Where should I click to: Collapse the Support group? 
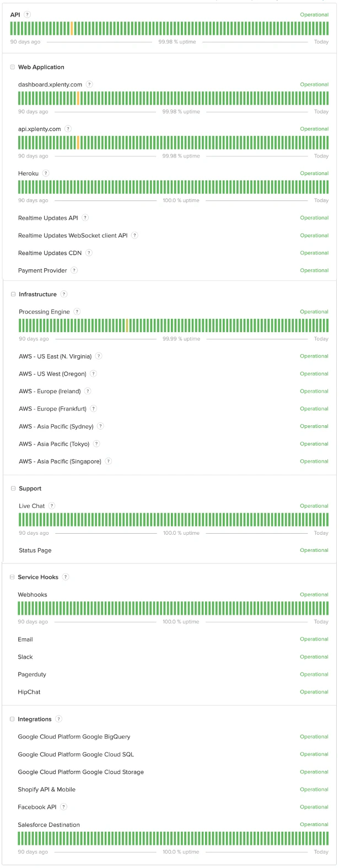tap(13, 489)
